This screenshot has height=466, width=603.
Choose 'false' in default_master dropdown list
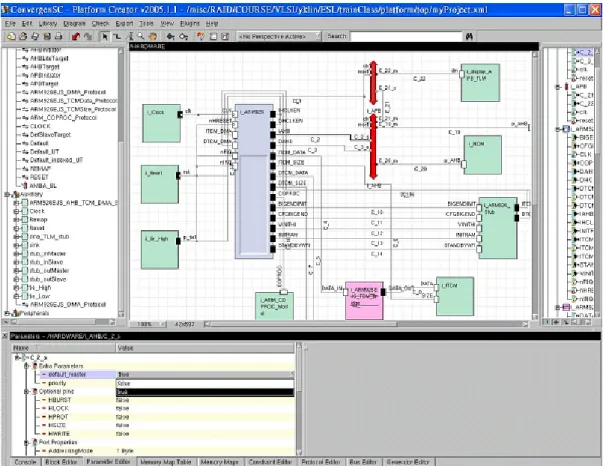(205, 384)
